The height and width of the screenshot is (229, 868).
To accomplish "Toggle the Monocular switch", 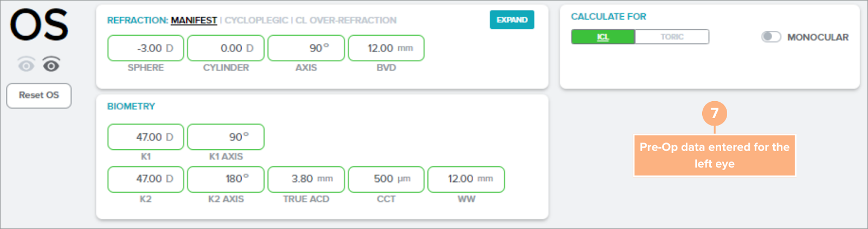I will click(x=770, y=37).
